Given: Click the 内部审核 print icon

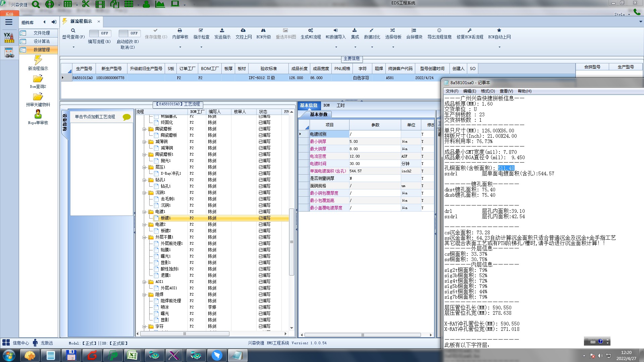Looking at the screenshot, I should click(180, 31).
